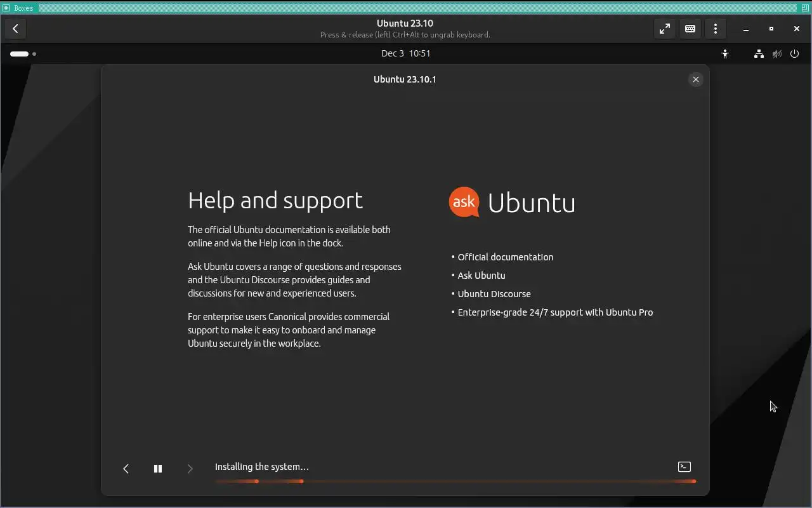This screenshot has height=508, width=812.
Task: Open the power menu icon
Action: [794, 54]
